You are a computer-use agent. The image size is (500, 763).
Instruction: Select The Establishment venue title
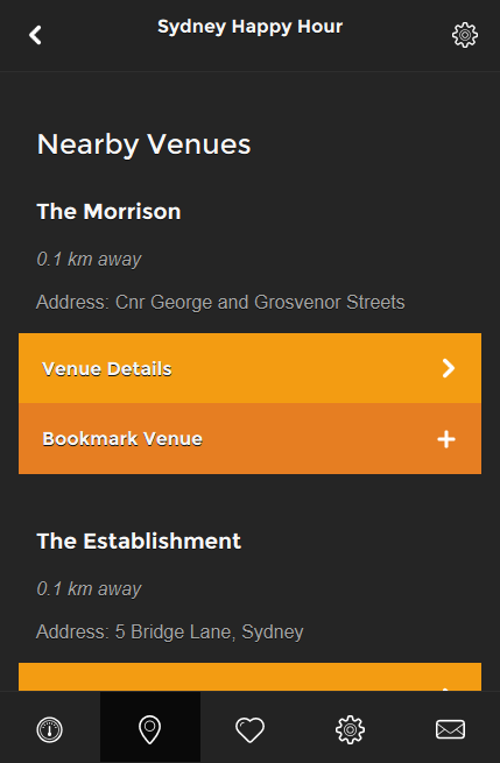[x=139, y=541]
